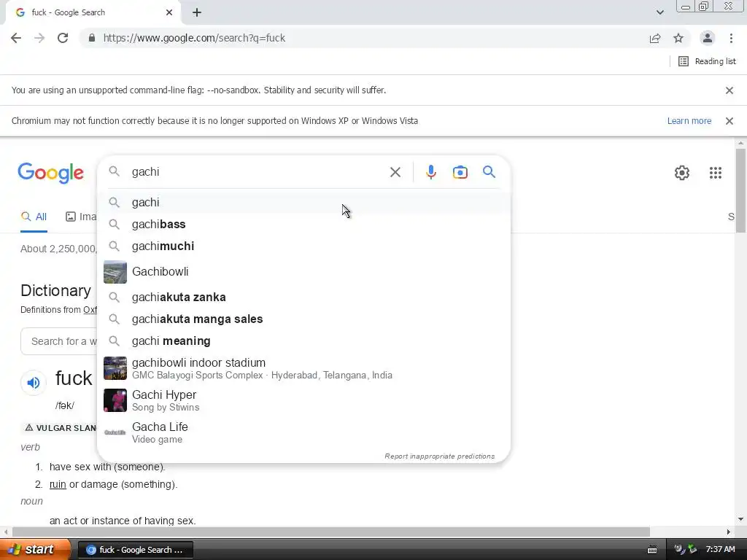The image size is (747, 560).
Task: Click the lock icon in address bar
Action: tap(92, 38)
